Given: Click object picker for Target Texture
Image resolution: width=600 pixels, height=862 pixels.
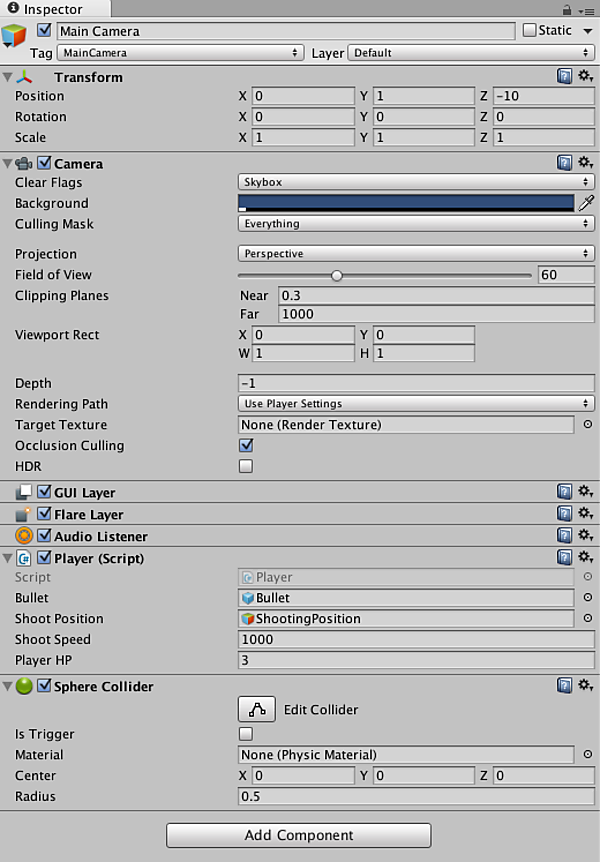Looking at the screenshot, I should [587, 425].
